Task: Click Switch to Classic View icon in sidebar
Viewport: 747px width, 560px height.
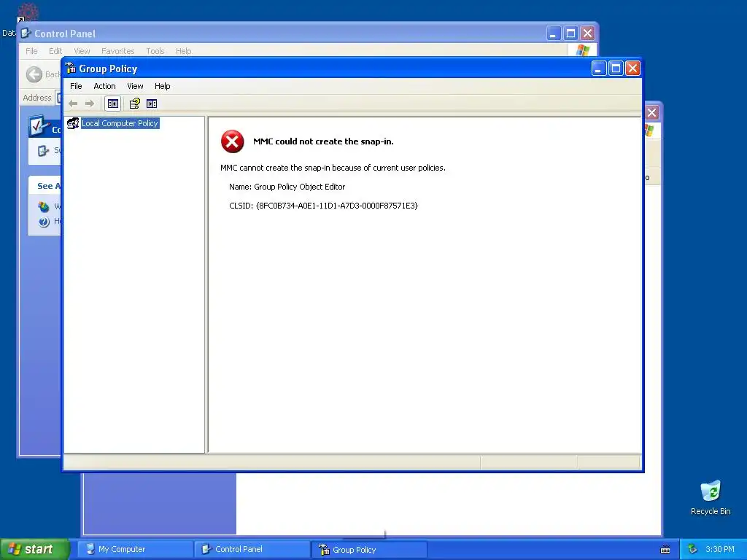Action: pos(43,150)
